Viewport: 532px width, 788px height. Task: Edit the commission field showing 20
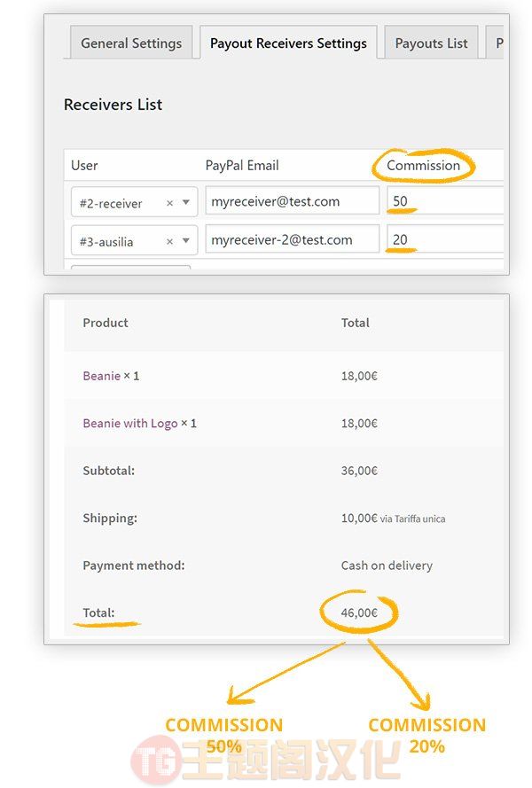pyautogui.click(x=444, y=239)
